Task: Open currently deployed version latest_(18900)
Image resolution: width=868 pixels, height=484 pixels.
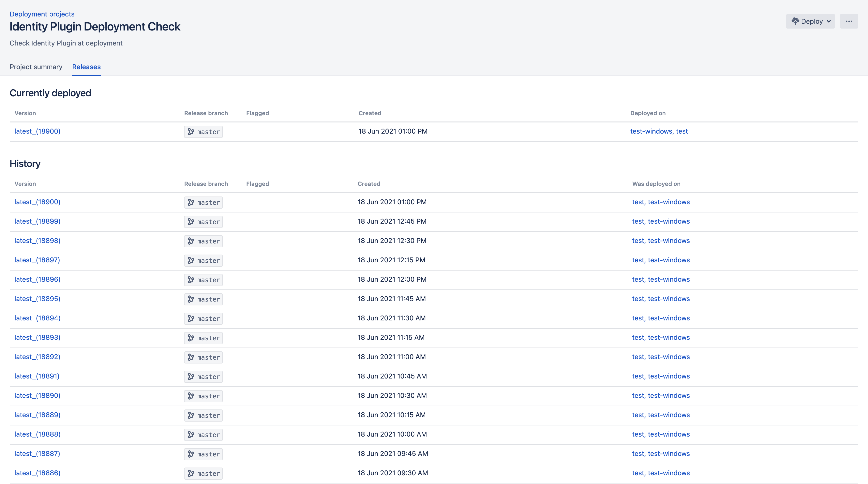Action: click(x=37, y=131)
